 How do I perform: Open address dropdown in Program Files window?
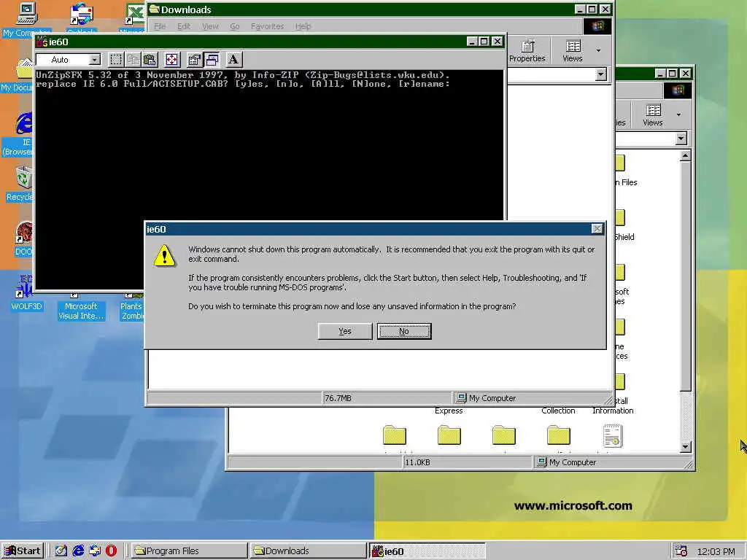coord(681,139)
